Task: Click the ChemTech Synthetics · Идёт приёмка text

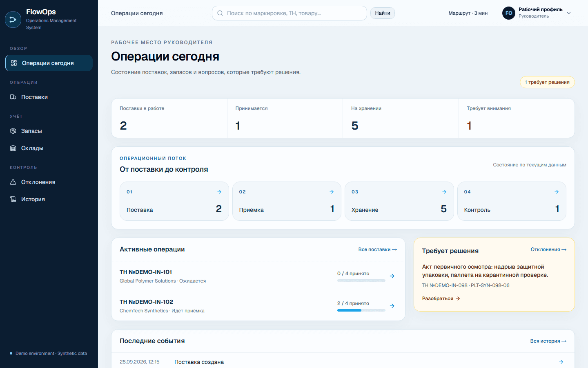Action: tap(162, 311)
